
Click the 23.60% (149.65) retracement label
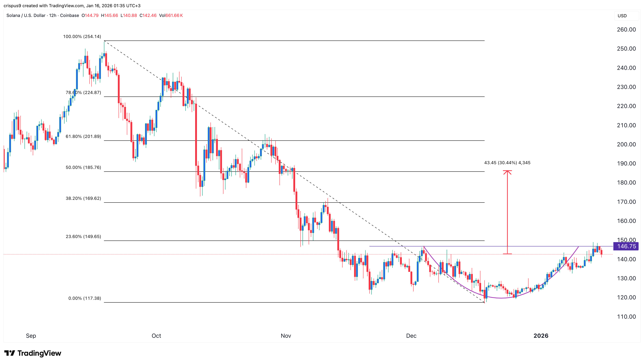click(83, 237)
